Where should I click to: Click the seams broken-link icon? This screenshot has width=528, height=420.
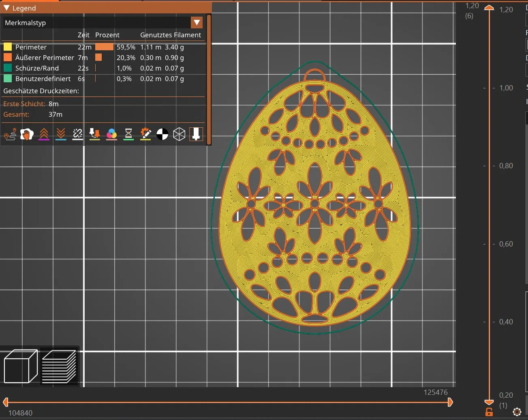point(78,134)
